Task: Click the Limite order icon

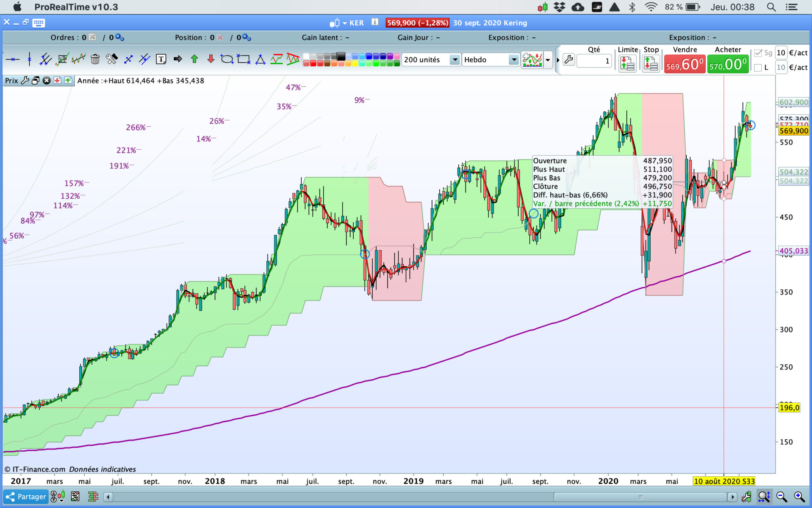Action: click(x=627, y=63)
